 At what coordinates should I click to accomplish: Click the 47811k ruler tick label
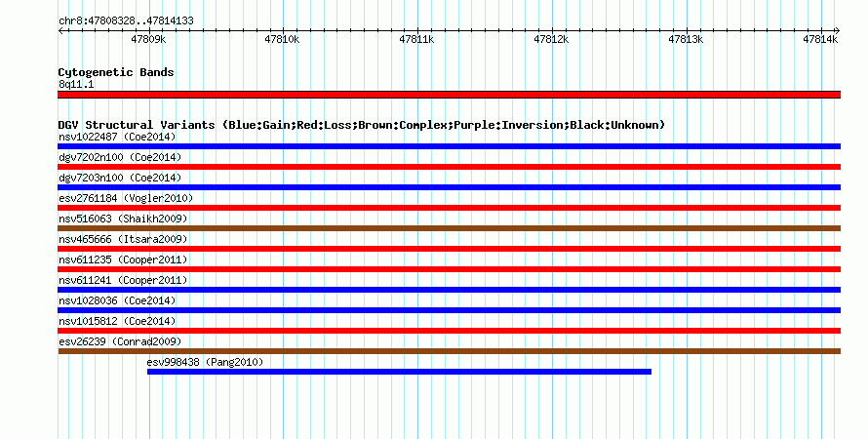tap(416, 39)
